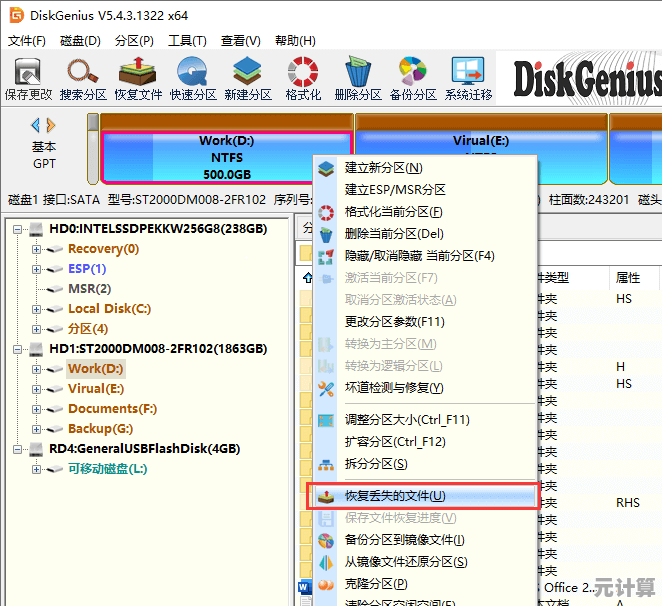Expand the Local Disk(C:) tree node
This screenshot has height=606, width=662.
pos(37,309)
